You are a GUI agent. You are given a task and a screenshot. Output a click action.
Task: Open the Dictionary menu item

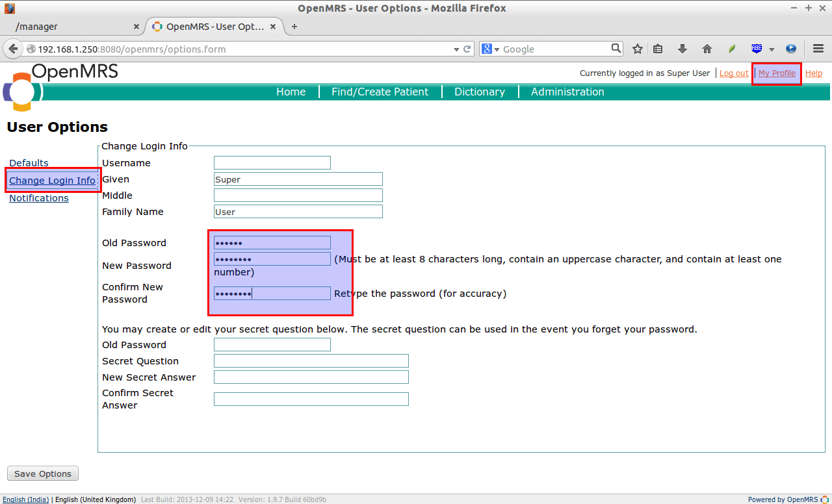click(x=480, y=92)
